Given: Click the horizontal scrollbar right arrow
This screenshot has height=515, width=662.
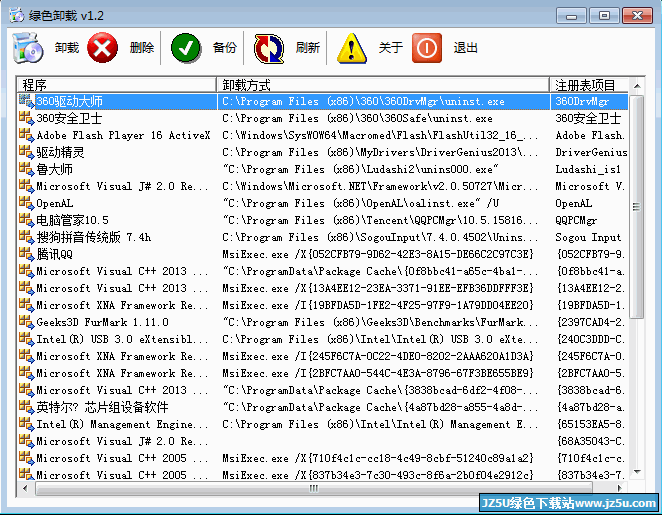Looking at the screenshot, I should 619,488.
